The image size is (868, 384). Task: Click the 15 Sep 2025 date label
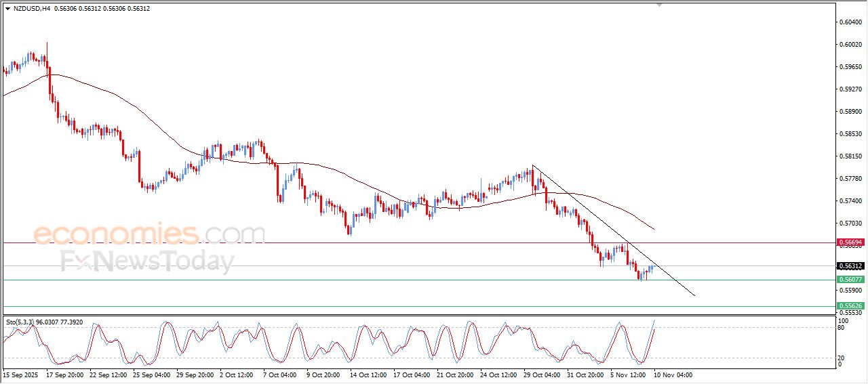coord(22,375)
